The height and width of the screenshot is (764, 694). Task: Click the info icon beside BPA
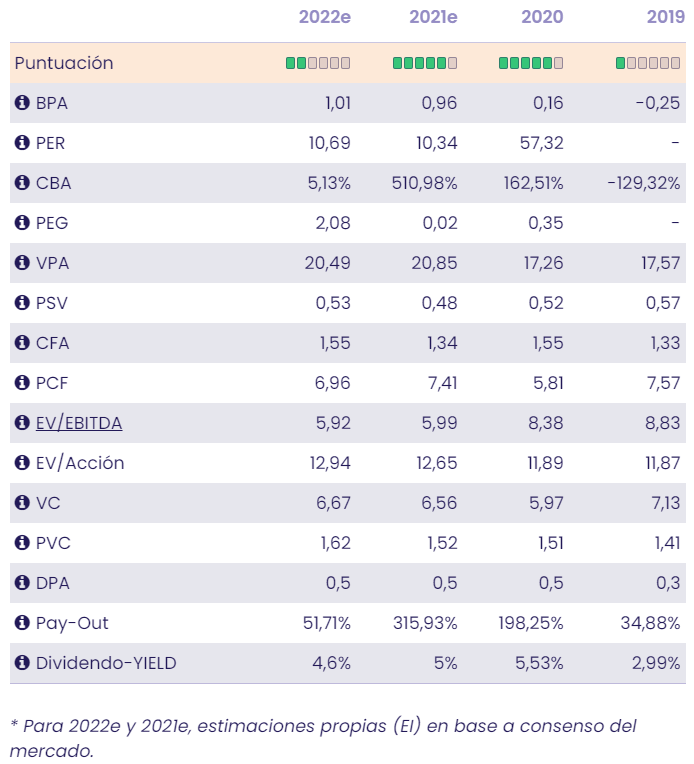(x=22, y=103)
